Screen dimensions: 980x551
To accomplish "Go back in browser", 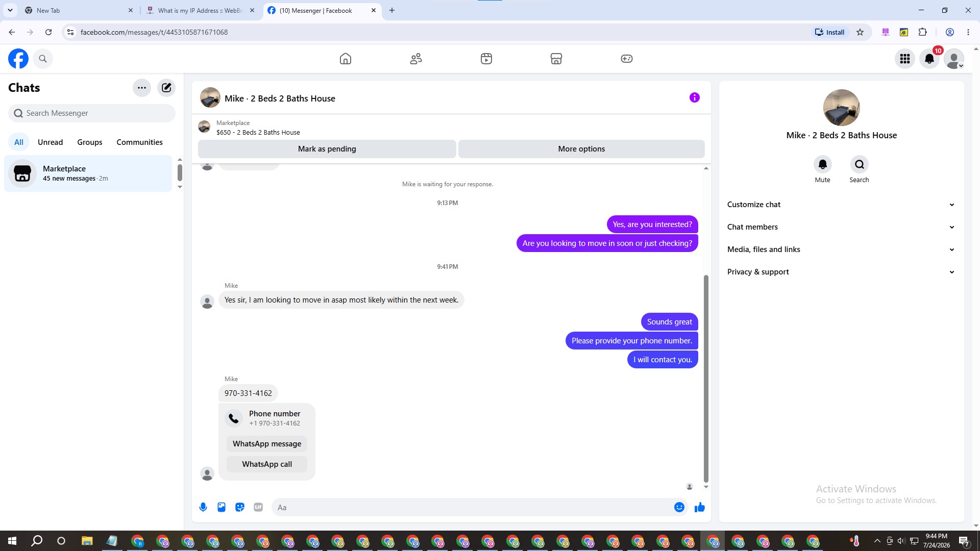I will [12, 32].
